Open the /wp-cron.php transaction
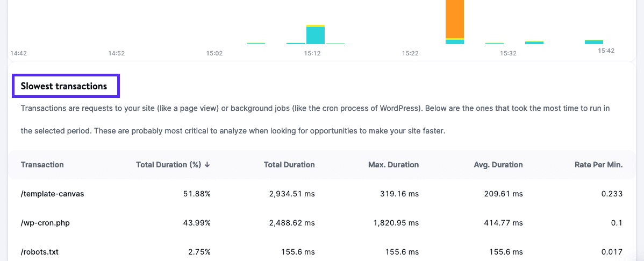This screenshot has width=644, height=261. [x=45, y=223]
